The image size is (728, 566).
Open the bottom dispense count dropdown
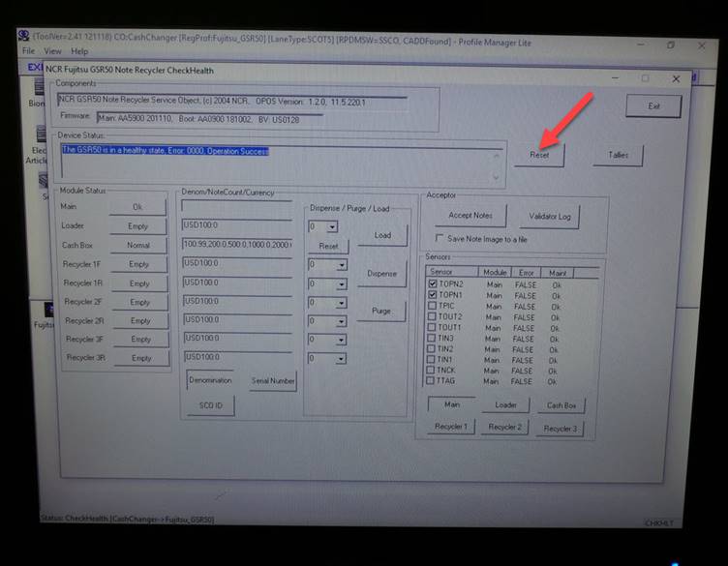(341, 359)
